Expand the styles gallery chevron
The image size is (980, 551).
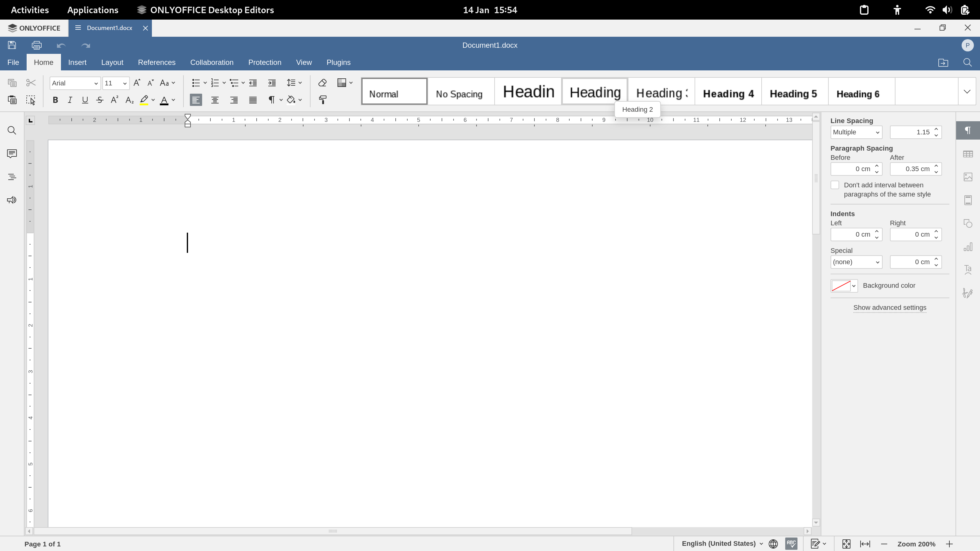[x=967, y=91]
